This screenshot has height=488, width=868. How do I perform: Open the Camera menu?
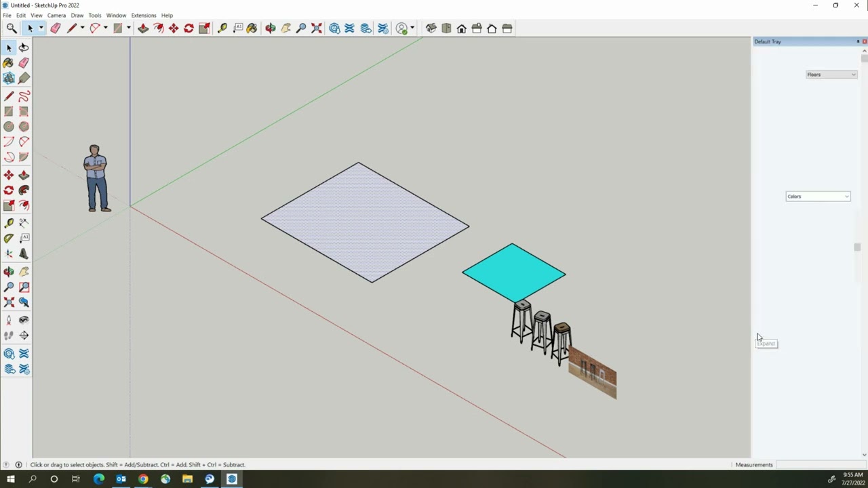[56, 15]
